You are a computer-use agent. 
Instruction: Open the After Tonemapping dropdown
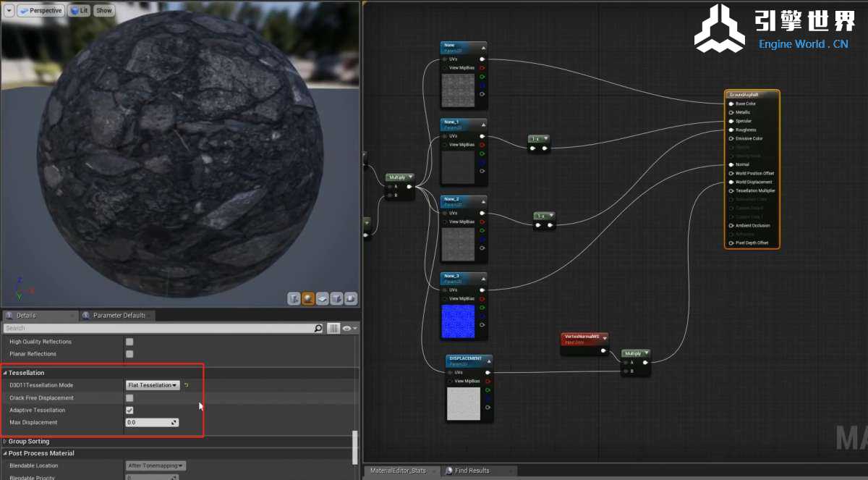pyautogui.click(x=156, y=466)
